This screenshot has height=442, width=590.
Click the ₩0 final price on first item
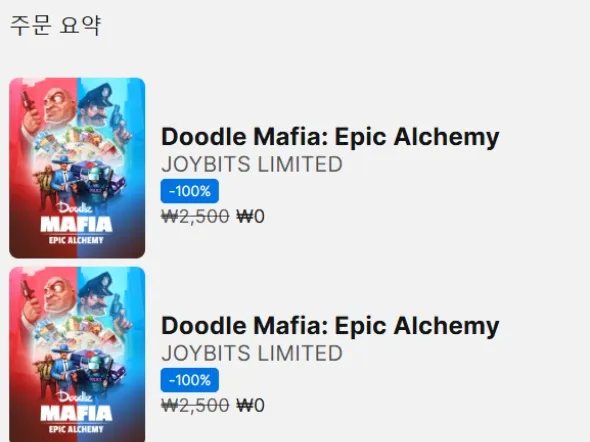250,217
